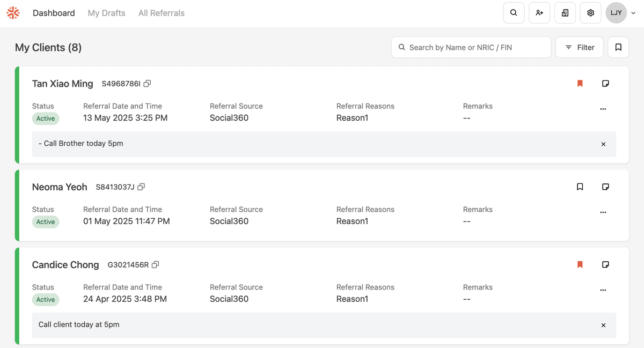Click referral date 13 May 2025 3:25 PM

click(126, 118)
